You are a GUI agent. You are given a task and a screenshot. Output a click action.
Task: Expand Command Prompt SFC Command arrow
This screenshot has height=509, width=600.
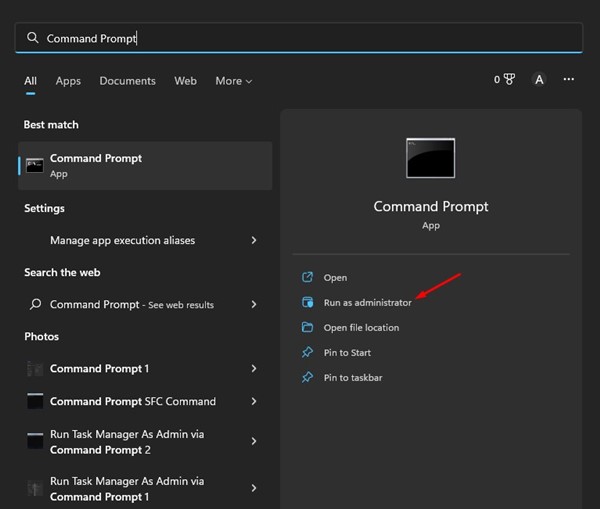coord(254,401)
